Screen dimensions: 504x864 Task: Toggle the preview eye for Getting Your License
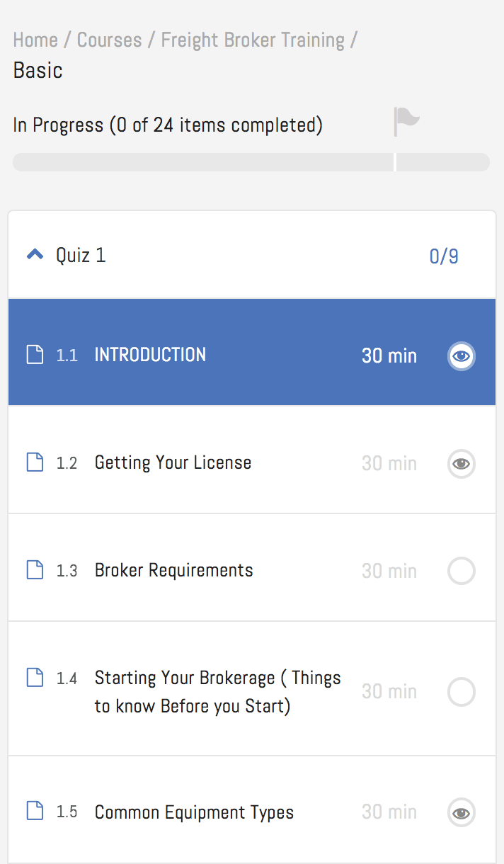[462, 464]
